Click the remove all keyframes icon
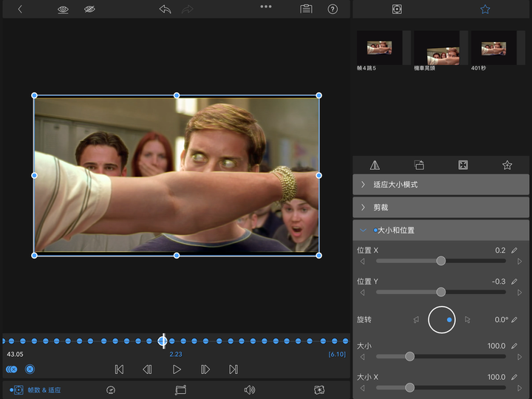 [12, 369]
